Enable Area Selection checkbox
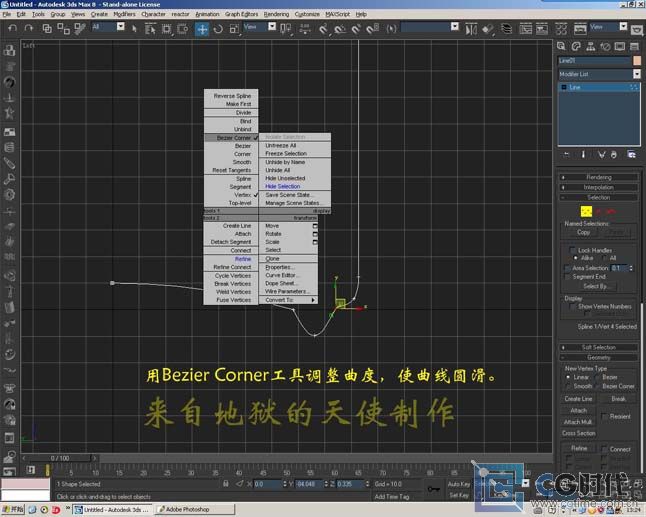This screenshot has height=517, width=646. coord(567,268)
